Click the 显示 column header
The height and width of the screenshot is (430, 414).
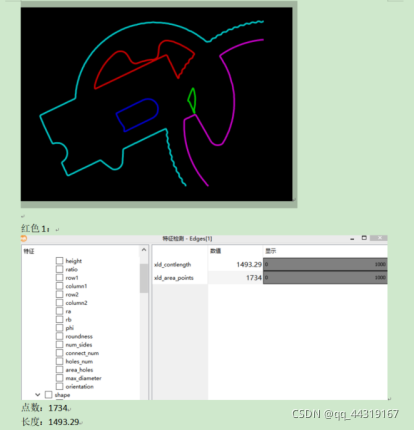click(271, 251)
